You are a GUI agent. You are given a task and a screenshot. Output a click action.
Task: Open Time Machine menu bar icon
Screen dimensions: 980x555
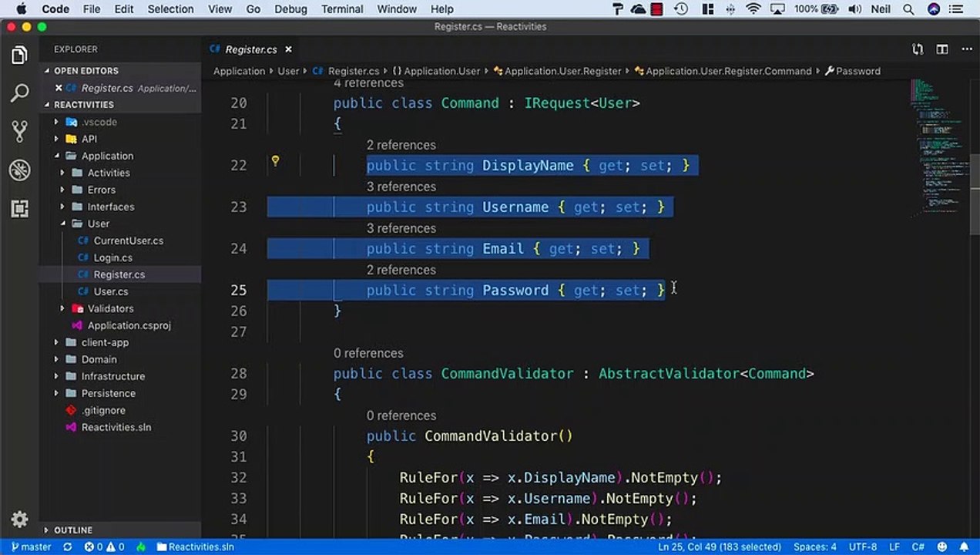coord(681,9)
